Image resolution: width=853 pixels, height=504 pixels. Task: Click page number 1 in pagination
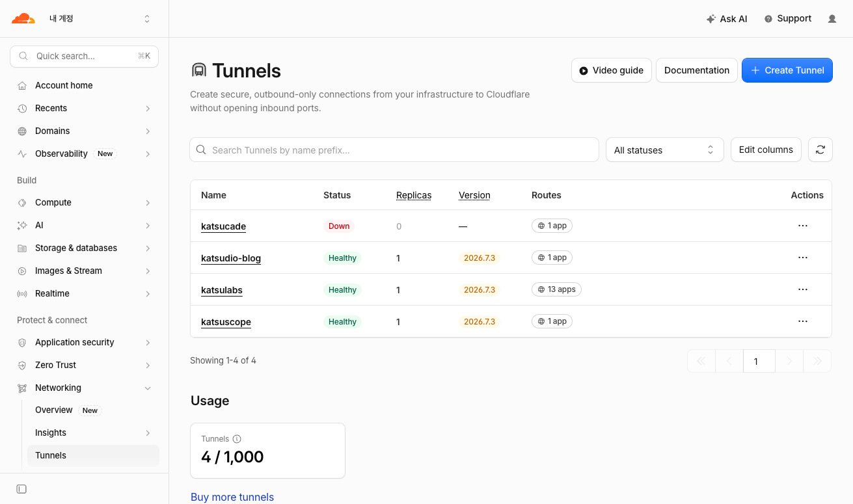759,361
